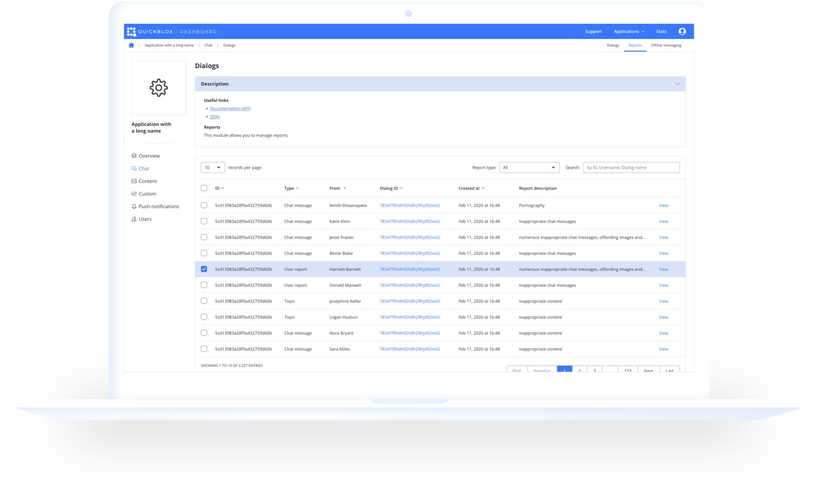Open Chat in the sidebar
This screenshot has height=504, width=819.
(141, 169)
